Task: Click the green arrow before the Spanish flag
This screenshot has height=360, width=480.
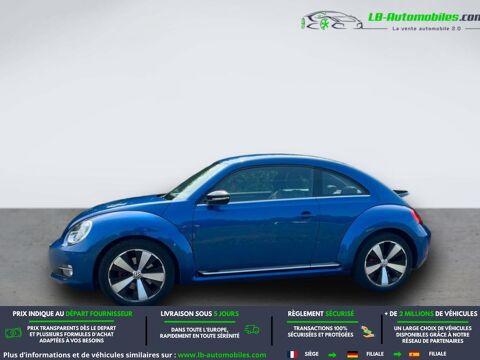Action: 397,355
